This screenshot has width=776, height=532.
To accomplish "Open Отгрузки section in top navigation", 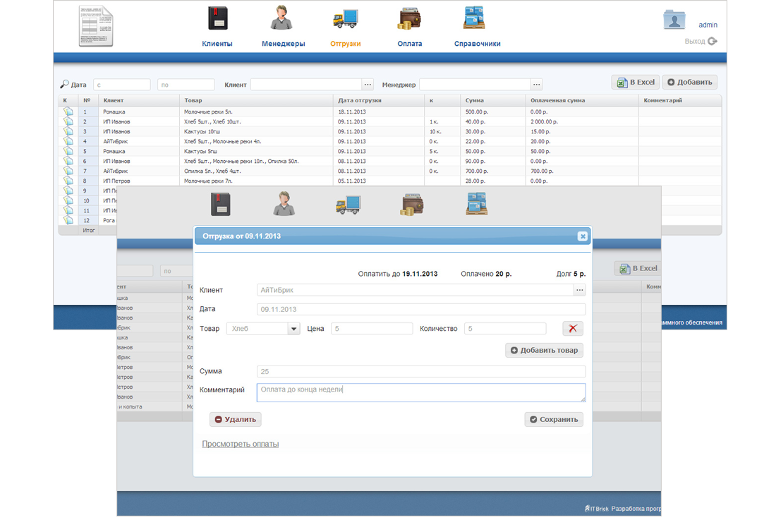I will click(x=346, y=44).
